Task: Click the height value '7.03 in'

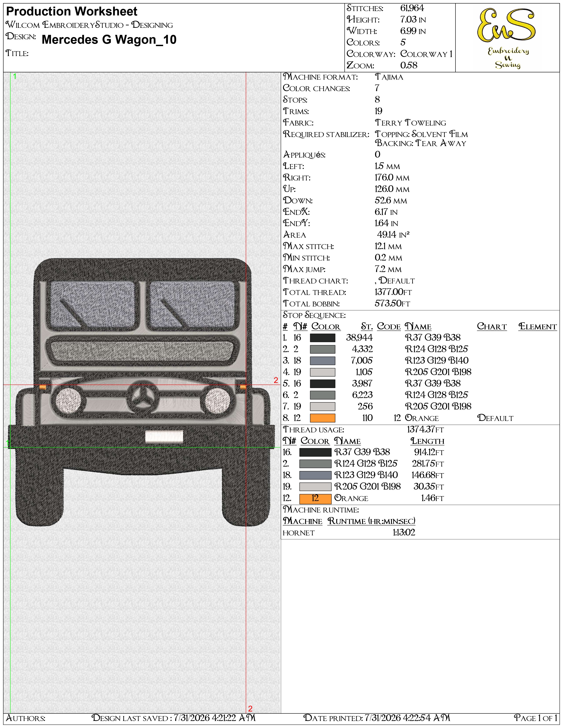Action: pyautogui.click(x=413, y=20)
